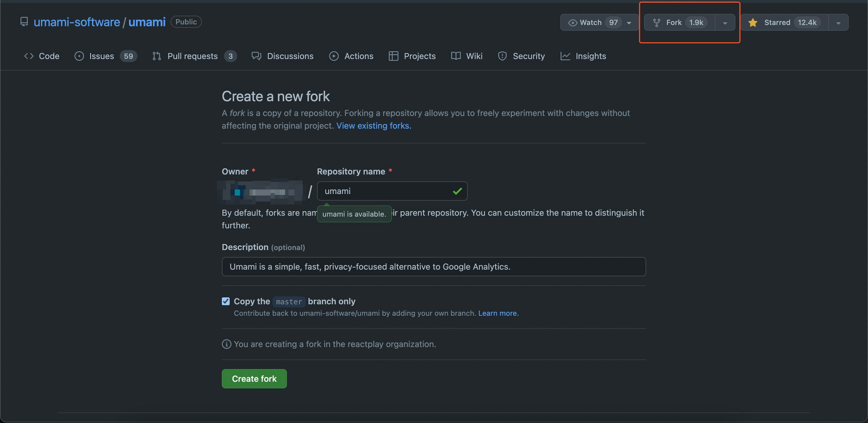Click the master branch label
868x423 pixels.
click(x=289, y=301)
